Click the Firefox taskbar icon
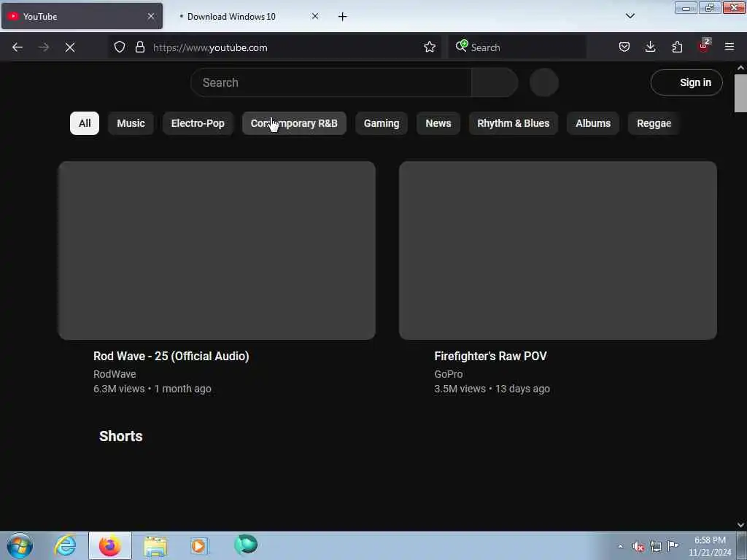 [x=109, y=545]
